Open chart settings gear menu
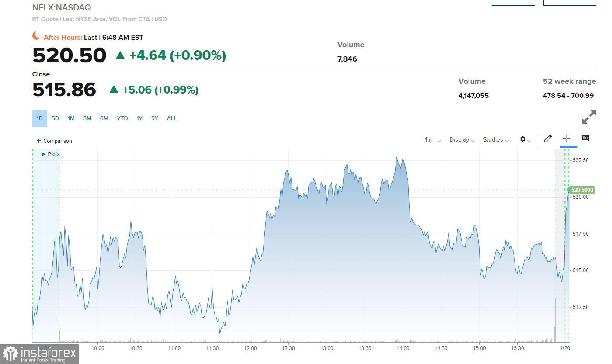 click(x=524, y=139)
